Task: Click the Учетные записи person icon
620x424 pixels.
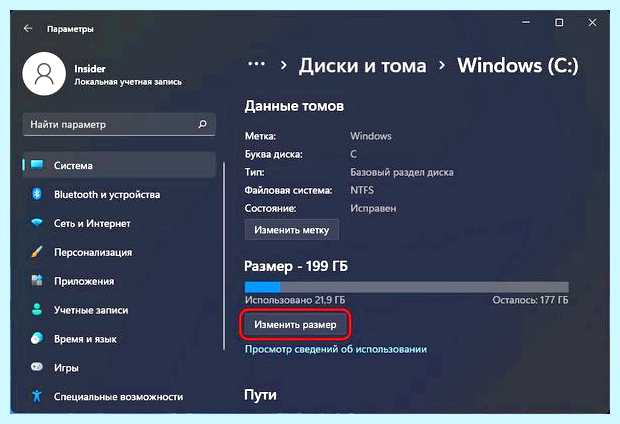Action: coord(37,309)
